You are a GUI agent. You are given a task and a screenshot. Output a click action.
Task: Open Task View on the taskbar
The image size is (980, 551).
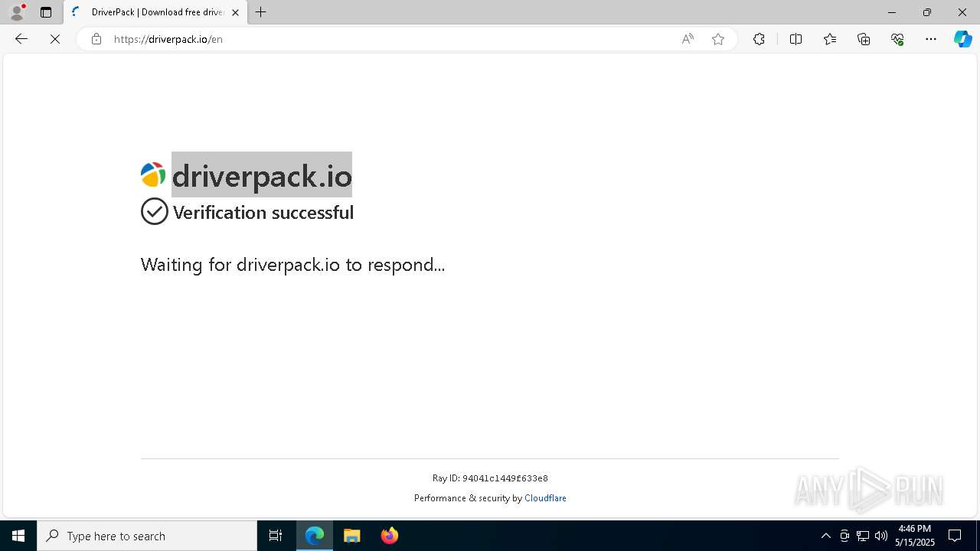276,536
